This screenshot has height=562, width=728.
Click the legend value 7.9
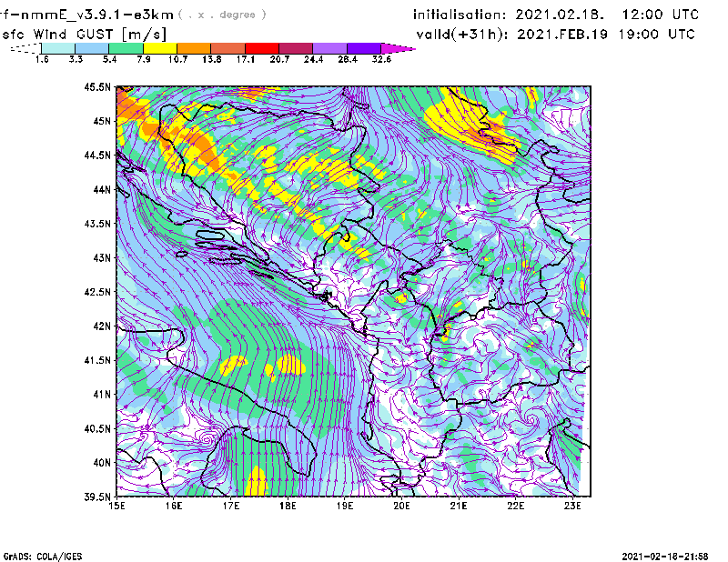[144, 59]
